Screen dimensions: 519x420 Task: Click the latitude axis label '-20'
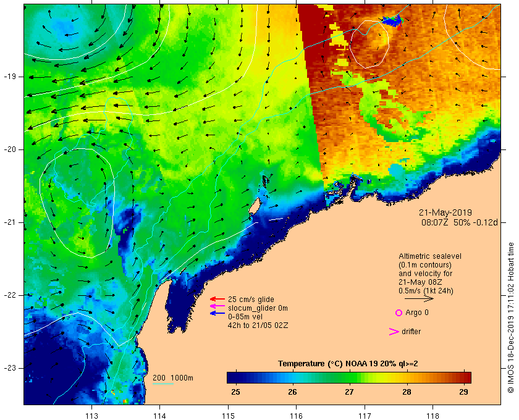[x=10, y=149]
